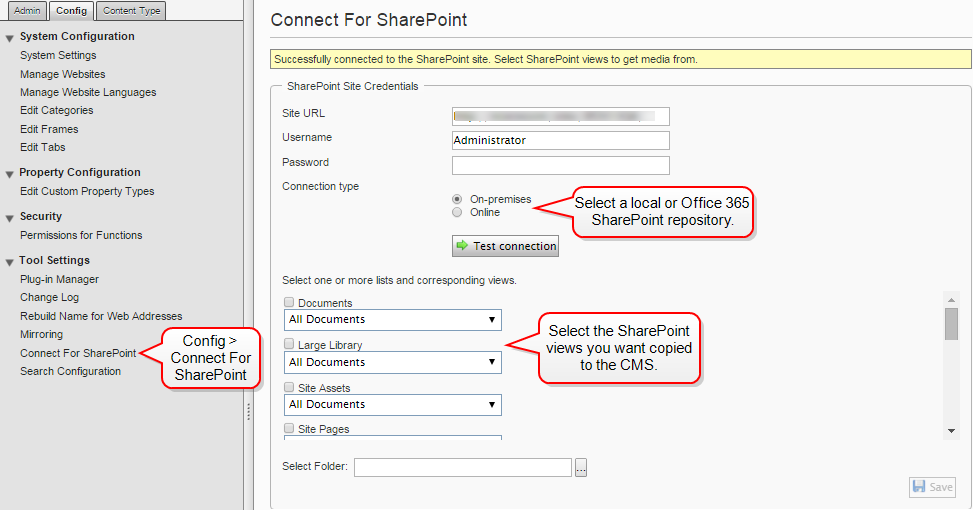
Task: Collapse the System Configuration section
Action: point(9,38)
